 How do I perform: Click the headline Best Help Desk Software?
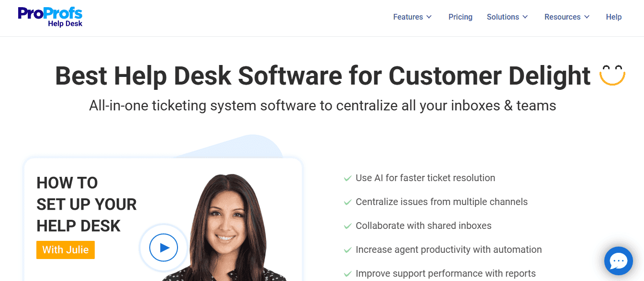pos(322,76)
